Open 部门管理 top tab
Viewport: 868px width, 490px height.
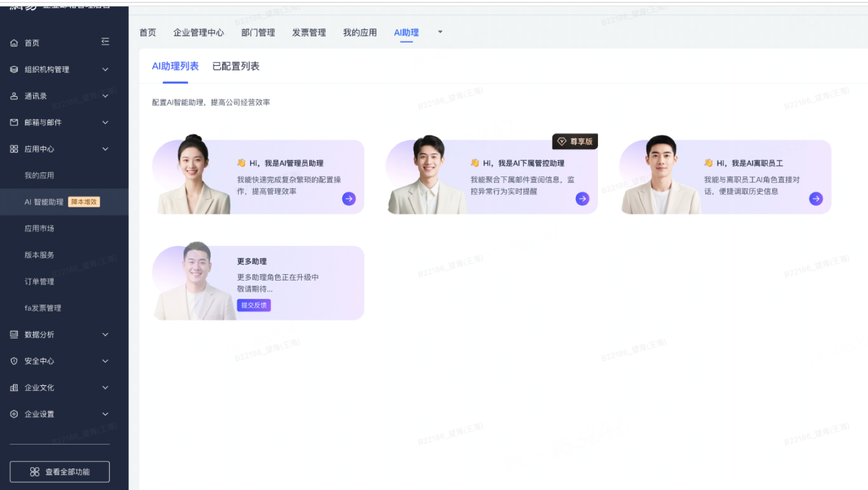point(258,32)
